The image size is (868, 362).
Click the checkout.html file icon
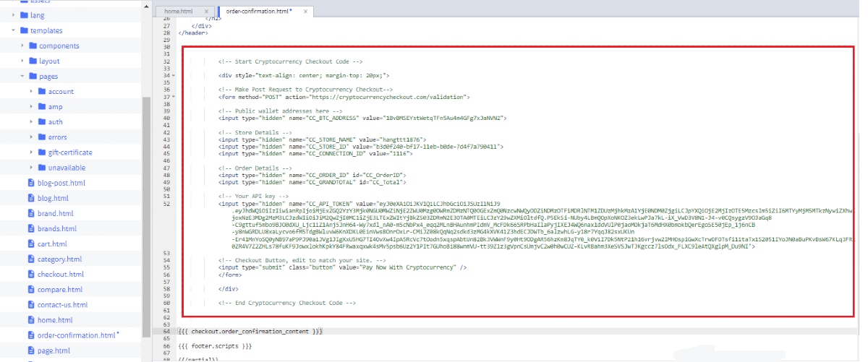[30, 275]
